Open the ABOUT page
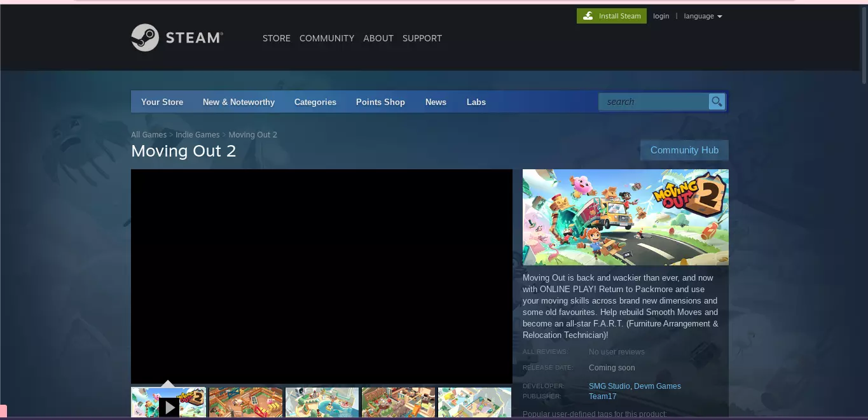Viewport: 868px width, 420px height. tap(378, 38)
